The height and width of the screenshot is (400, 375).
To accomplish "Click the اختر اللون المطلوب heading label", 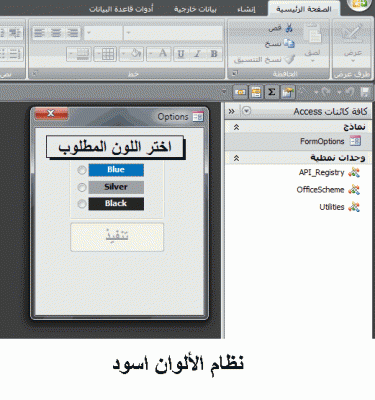I will 115,147.
